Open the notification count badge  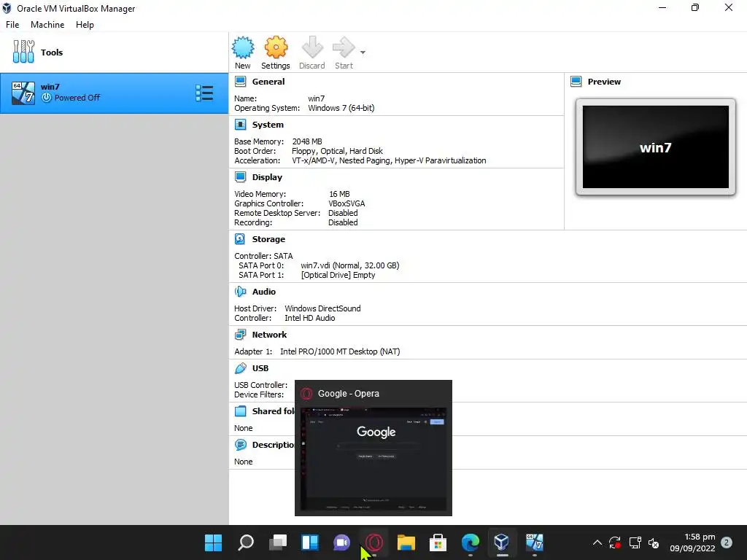727,542
